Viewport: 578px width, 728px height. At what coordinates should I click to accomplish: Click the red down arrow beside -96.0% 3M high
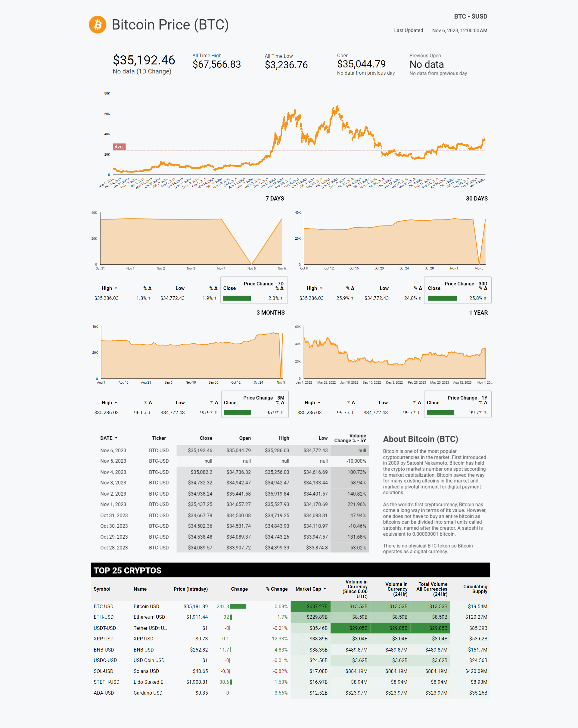[x=150, y=412]
